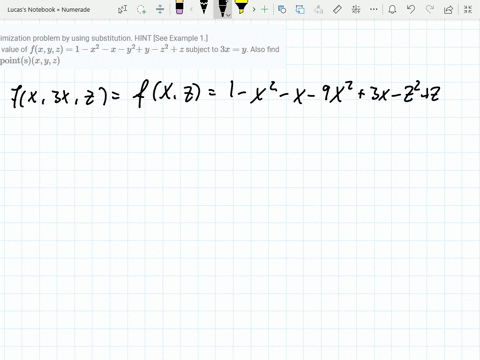The image size is (480, 360).
Task: Click the Undo arrow
Action: (x=411, y=9)
